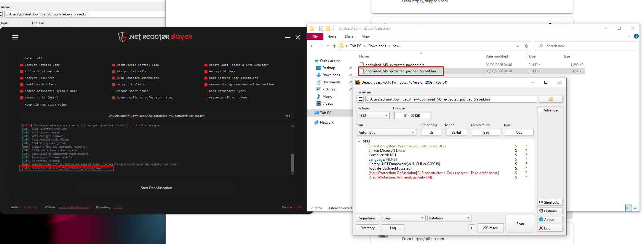Open Shortcuts in Detect It Easy

pos(550,202)
